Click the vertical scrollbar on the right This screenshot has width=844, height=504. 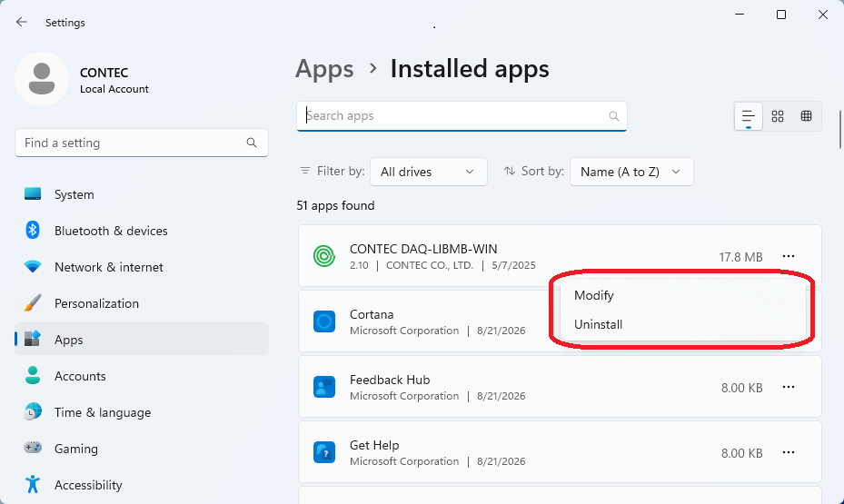tap(839, 129)
